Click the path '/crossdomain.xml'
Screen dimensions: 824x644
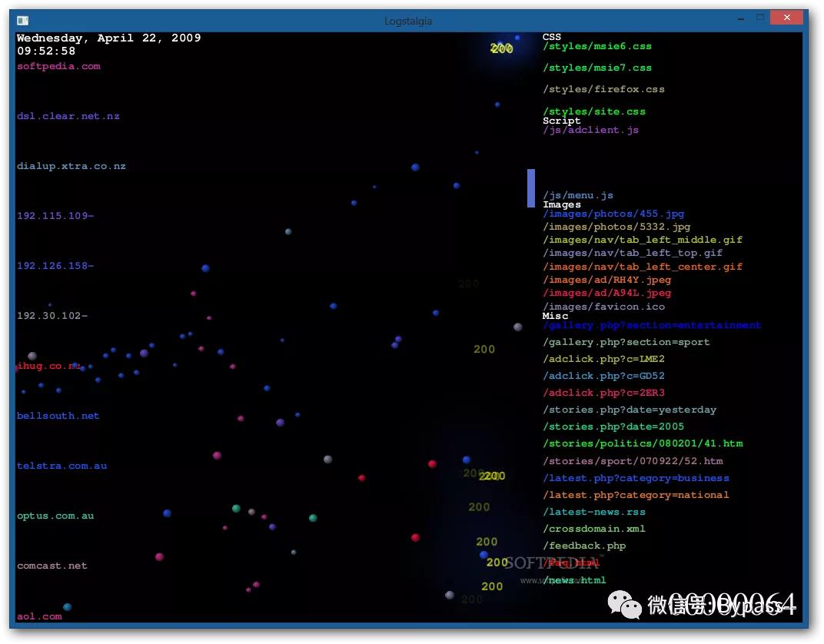[594, 529]
